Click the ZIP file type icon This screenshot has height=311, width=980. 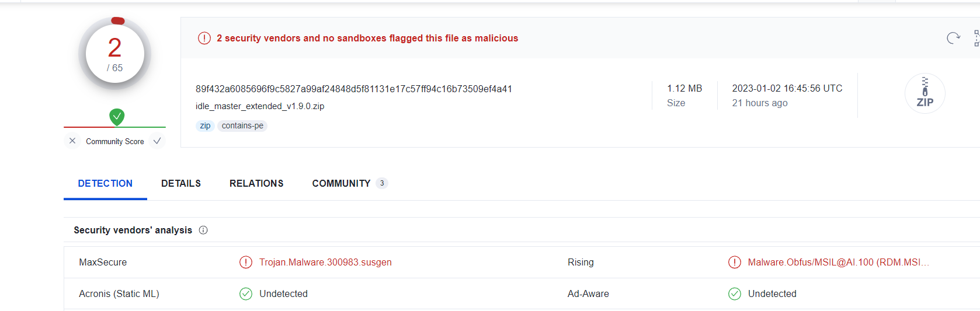tap(925, 93)
